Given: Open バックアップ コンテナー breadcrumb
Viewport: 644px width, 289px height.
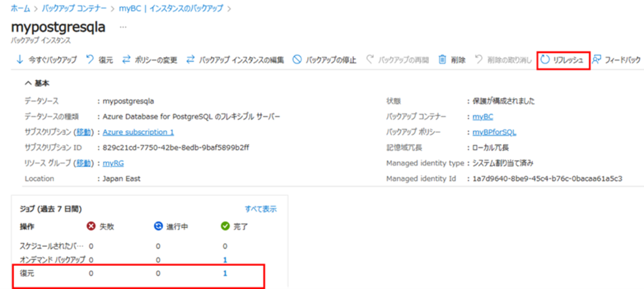Looking at the screenshot, I should point(75,7).
